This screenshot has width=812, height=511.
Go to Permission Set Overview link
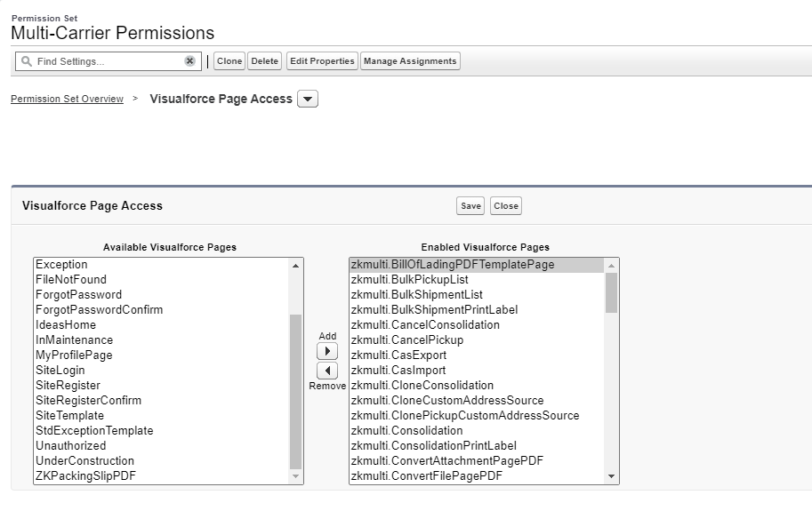pyautogui.click(x=67, y=99)
